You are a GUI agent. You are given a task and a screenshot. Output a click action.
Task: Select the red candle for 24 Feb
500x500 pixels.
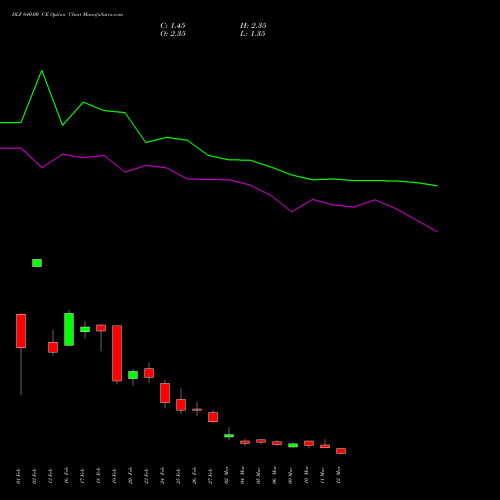pos(165,393)
